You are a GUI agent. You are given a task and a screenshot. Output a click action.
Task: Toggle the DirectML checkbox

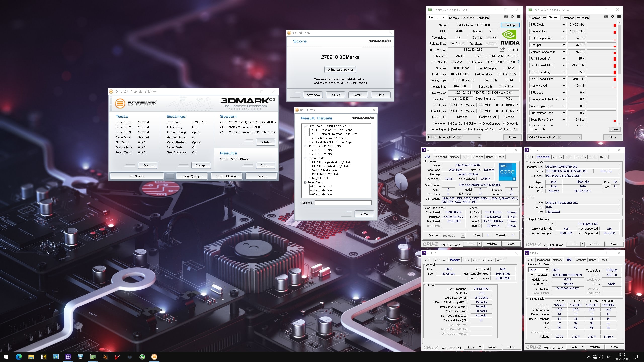(504, 124)
